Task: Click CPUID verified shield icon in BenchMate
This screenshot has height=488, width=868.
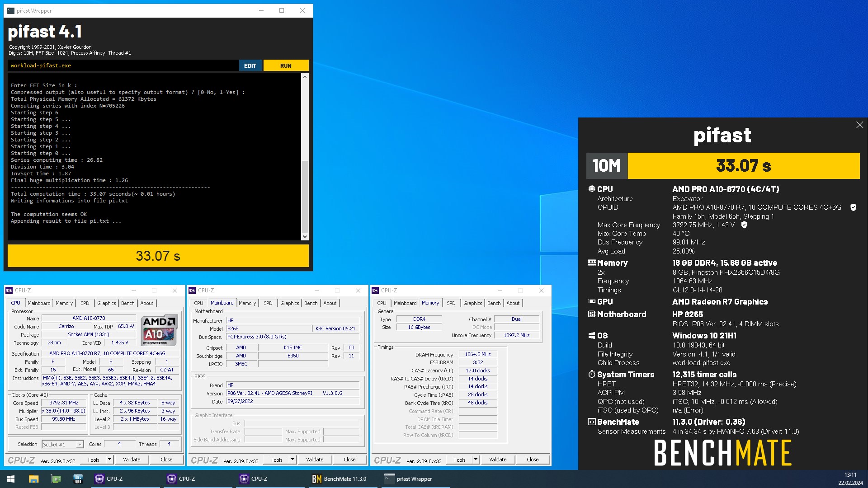Action: click(853, 207)
